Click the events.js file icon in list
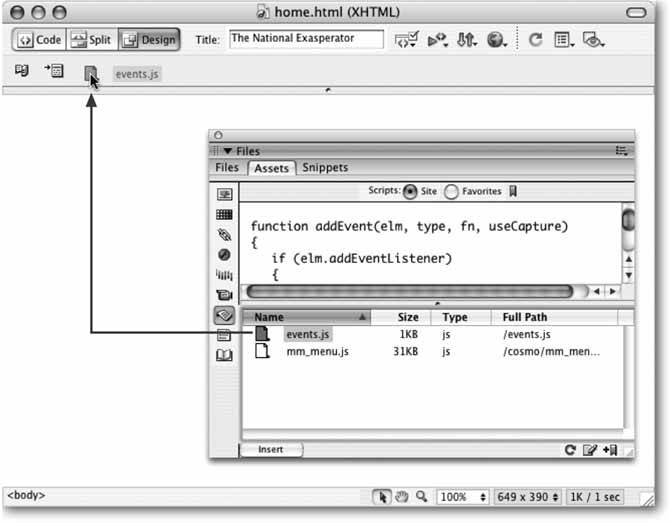 pyautogui.click(x=262, y=334)
